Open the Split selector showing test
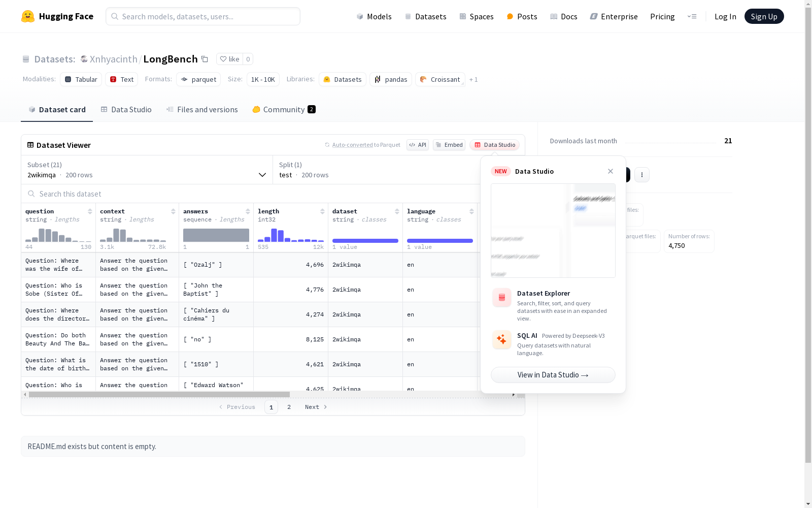The width and height of the screenshot is (812, 508). point(377,170)
